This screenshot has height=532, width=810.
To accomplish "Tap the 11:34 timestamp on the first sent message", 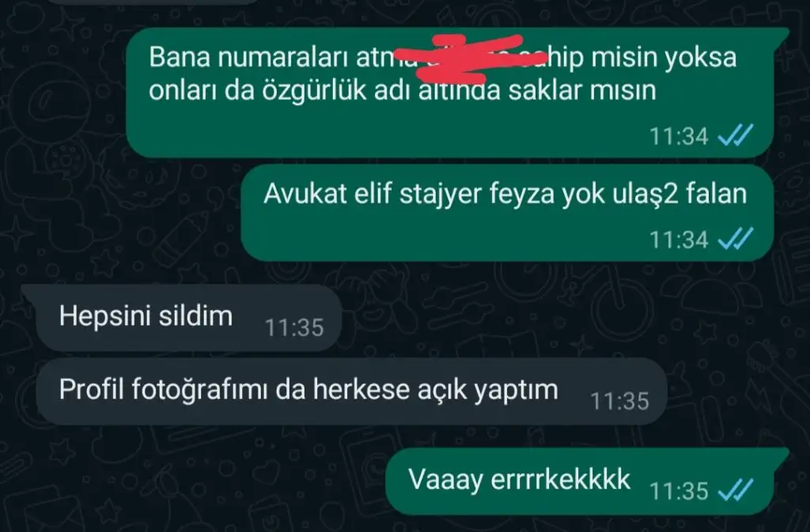I will coord(678,137).
